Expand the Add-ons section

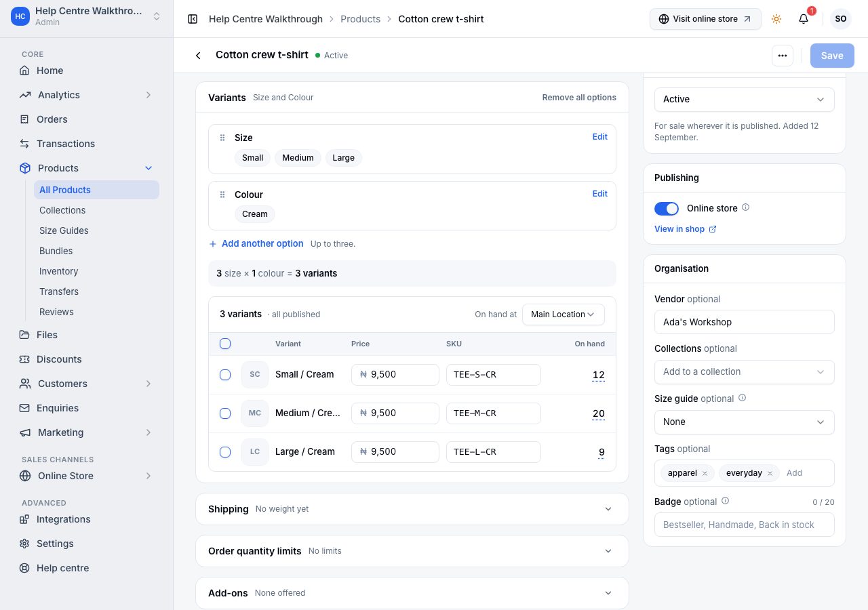click(x=412, y=593)
